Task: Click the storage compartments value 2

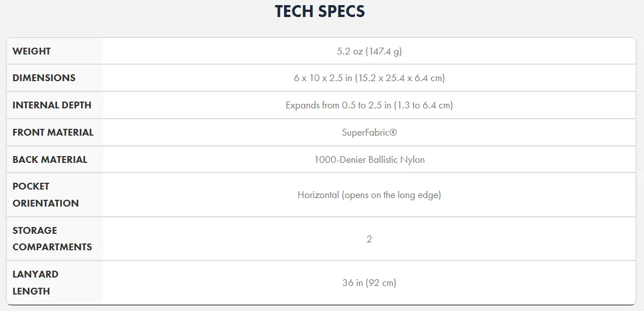Action: coord(369,238)
